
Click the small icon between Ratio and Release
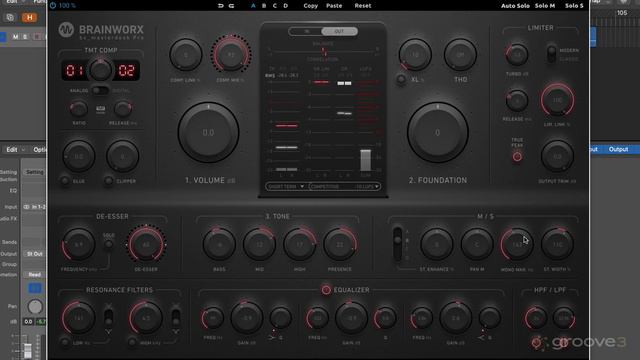[x=100, y=109]
